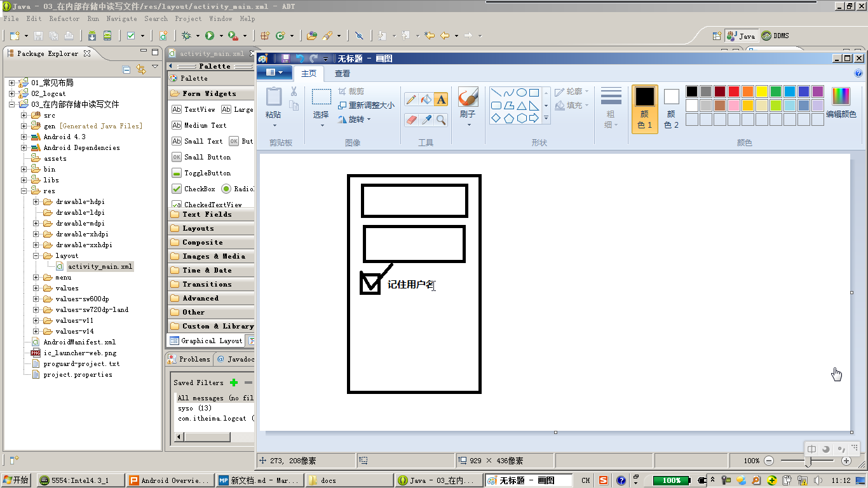The width and height of the screenshot is (868, 488).
Task: Choose the Line shape in shapes gallery
Action: tap(496, 92)
